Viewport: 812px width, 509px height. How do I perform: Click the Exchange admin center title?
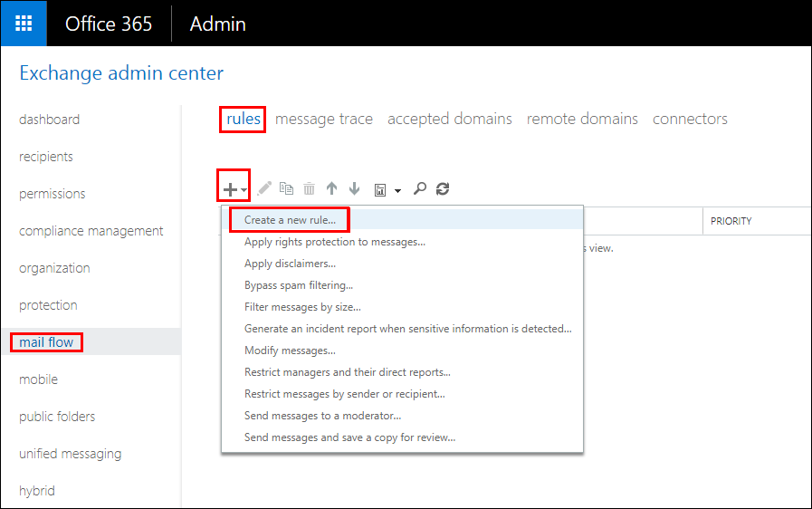(x=121, y=73)
